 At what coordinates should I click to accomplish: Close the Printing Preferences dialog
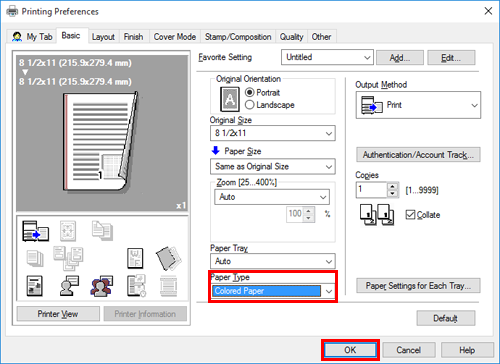pyautogui.click(x=488, y=11)
